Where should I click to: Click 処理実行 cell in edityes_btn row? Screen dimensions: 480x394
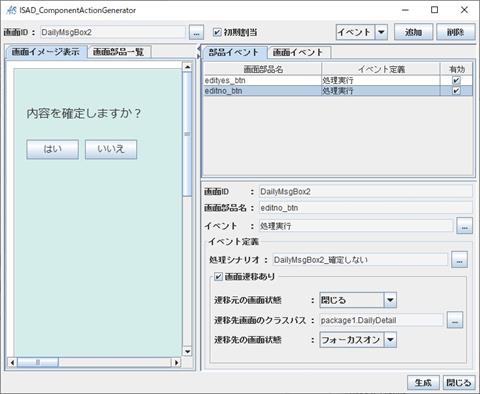pos(381,80)
